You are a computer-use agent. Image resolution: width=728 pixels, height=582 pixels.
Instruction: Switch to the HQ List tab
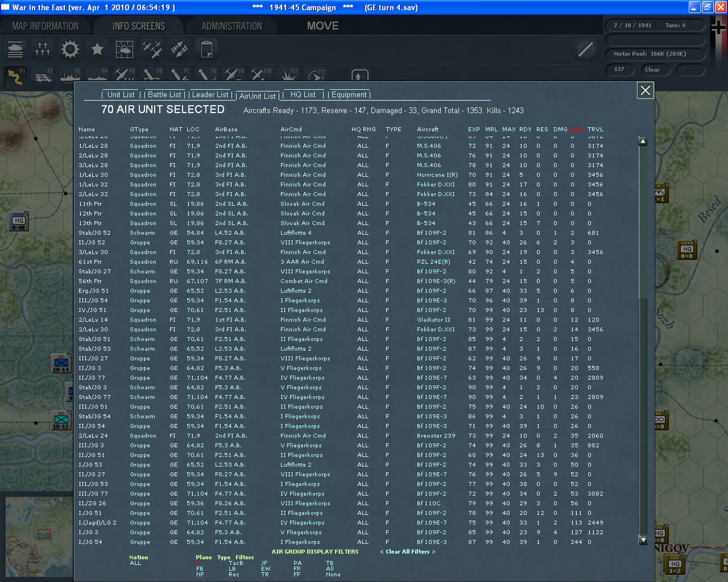tap(303, 95)
